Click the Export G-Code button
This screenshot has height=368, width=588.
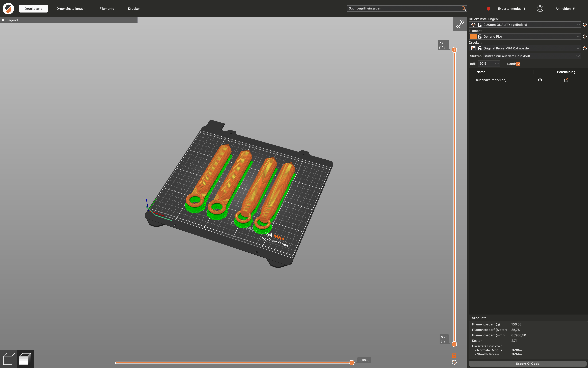point(528,364)
